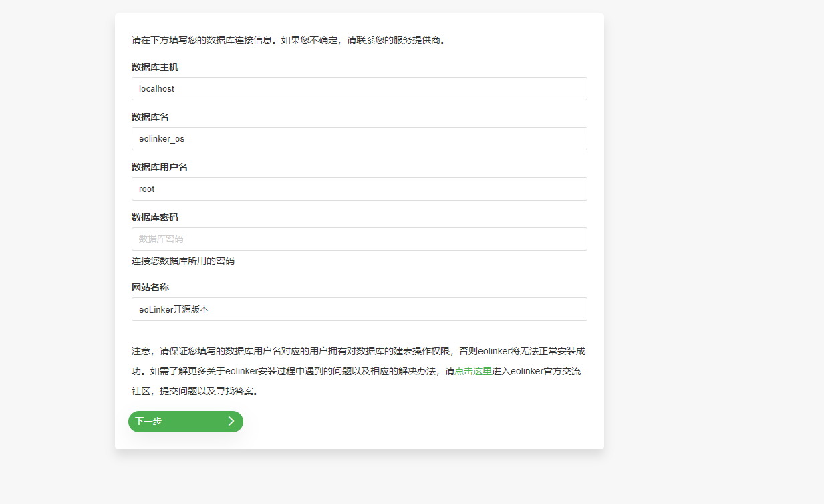Screen dimensions: 824x504
Task: Focus the 数据库主机 input showing localhost
Action: coord(359,88)
